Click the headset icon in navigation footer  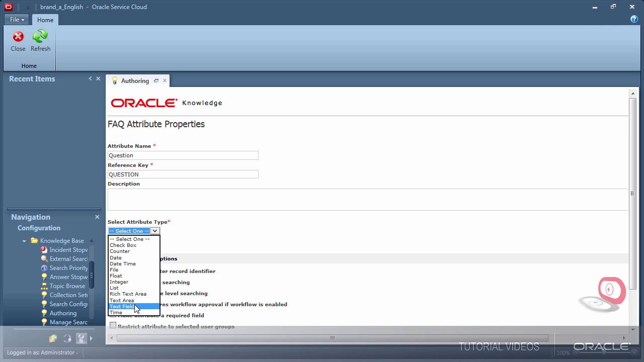click(67, 338)
